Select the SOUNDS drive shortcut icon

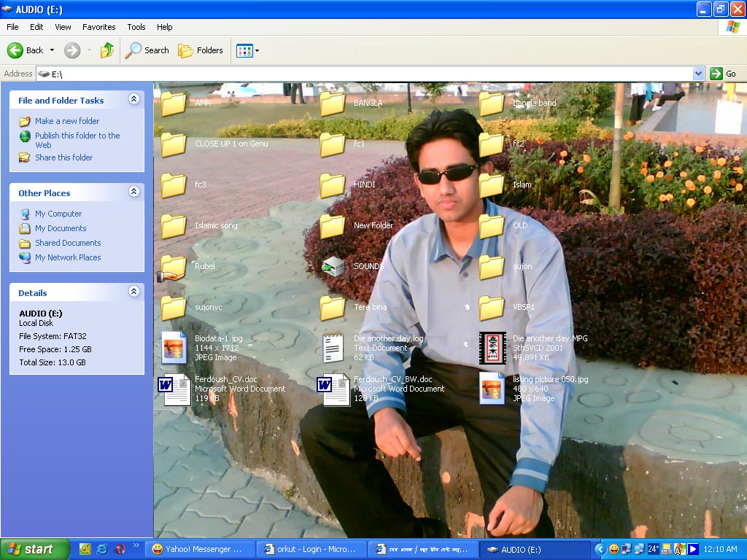coord(333,267)
